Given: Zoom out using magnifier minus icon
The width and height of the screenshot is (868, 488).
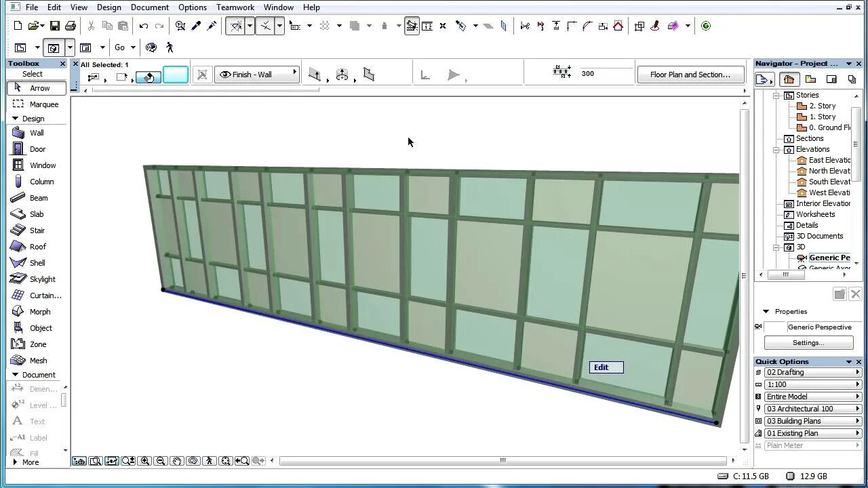Looking at the screenshot, I should pos(161,461).
